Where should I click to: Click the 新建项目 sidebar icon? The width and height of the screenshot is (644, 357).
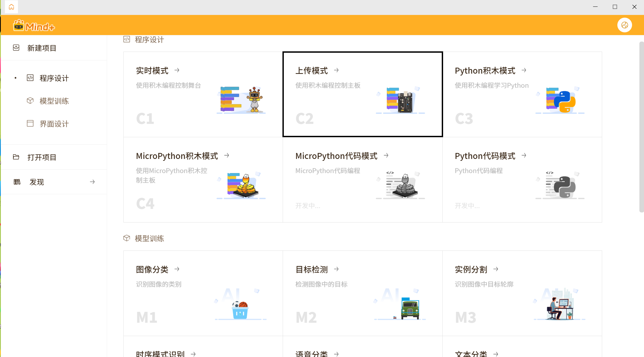[x=16, y=48]
